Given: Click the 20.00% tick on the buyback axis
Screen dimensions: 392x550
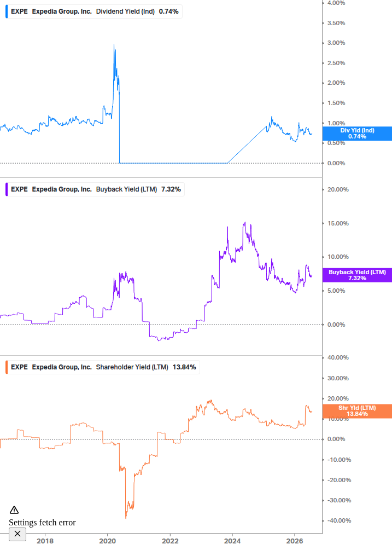Looking at the screenshot, I should coord(338,189).
